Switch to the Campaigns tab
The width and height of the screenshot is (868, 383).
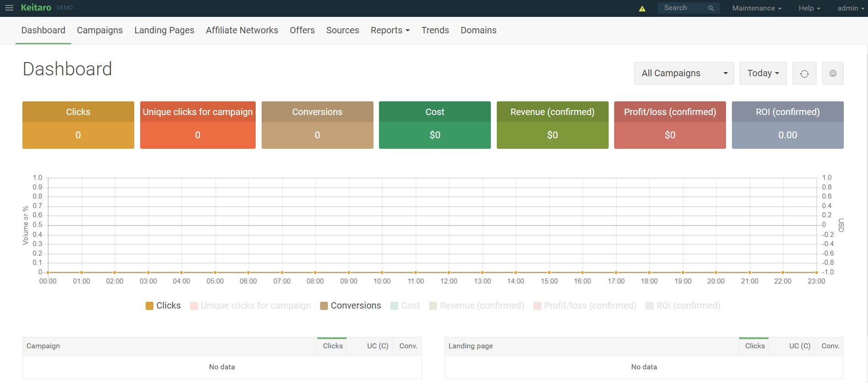click(100, 31)
